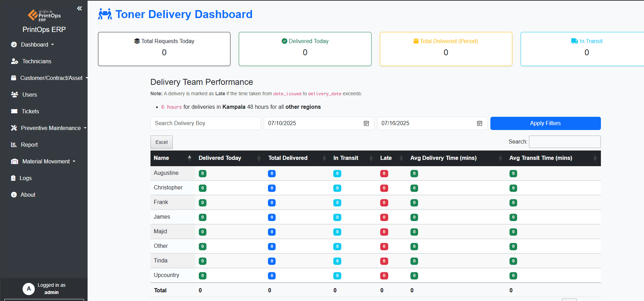This screenshot has width=644, height=301.
Task: Click the Preventive Maintenance tools icon
Action: point(14,128)
